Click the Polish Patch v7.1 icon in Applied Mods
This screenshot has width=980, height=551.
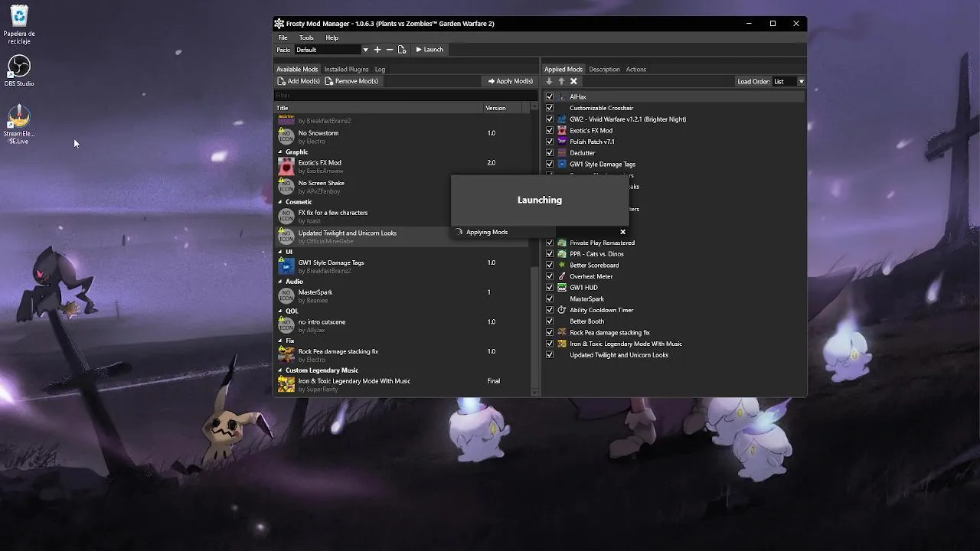pyautogui.click(x=562, y=142)
